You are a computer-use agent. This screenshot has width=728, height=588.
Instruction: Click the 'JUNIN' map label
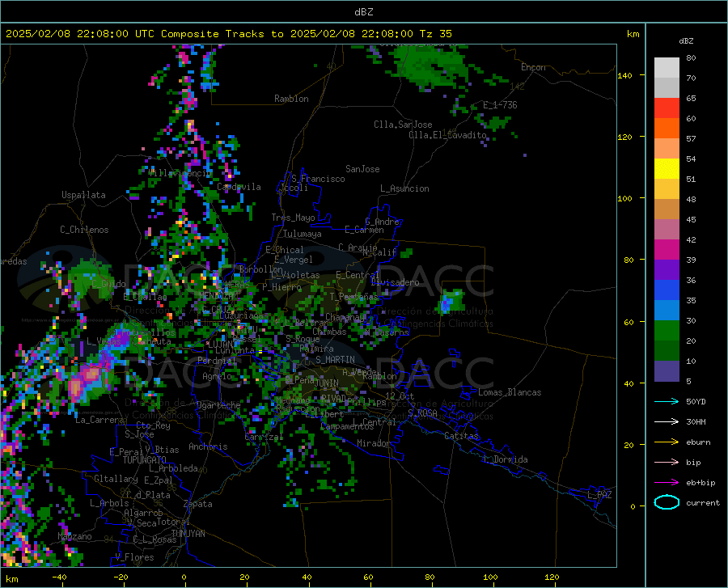[x=326, y=383]
